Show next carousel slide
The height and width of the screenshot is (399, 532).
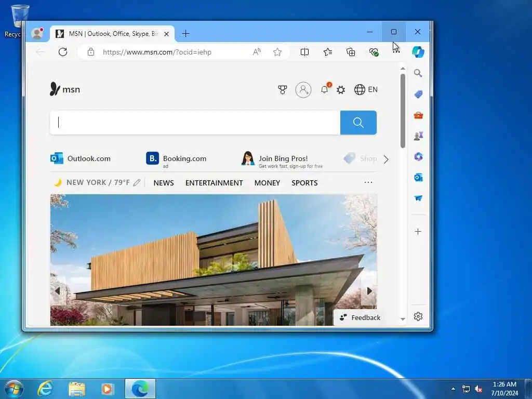[x=369, y=291]
